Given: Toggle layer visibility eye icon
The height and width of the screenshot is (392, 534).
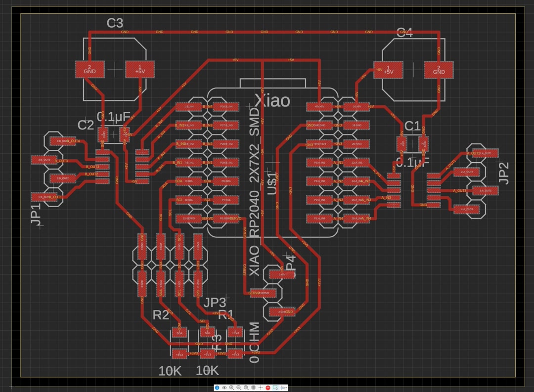Looking at the screenshot, I should [224, 388].
